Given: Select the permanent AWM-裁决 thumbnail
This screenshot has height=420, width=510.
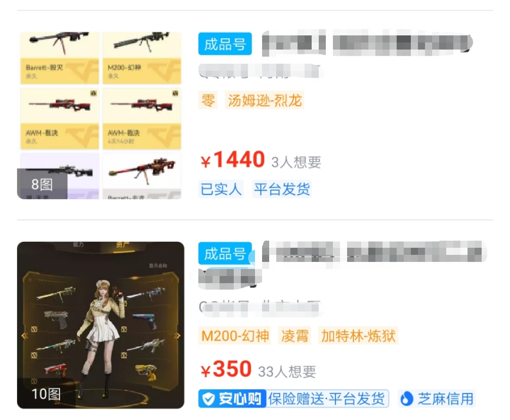Looking at the screenshot, I should (x=59, y=118).
